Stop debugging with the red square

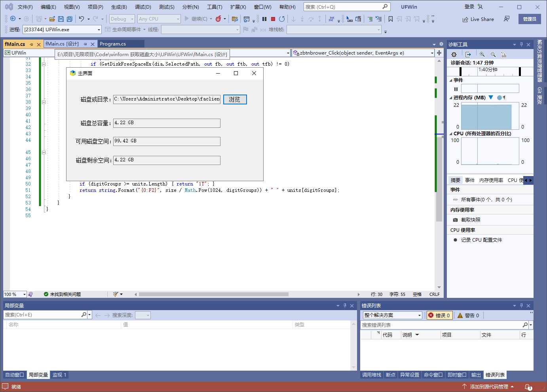(x=273, y=19)
